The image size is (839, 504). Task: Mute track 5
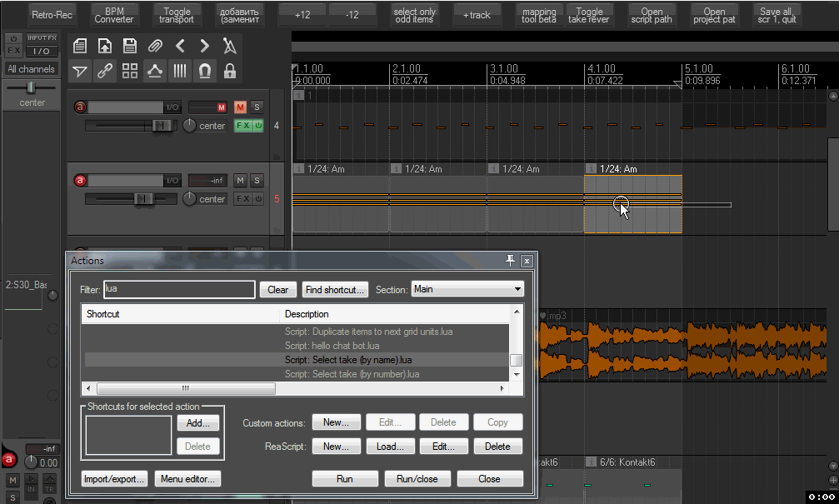(240, 180)
